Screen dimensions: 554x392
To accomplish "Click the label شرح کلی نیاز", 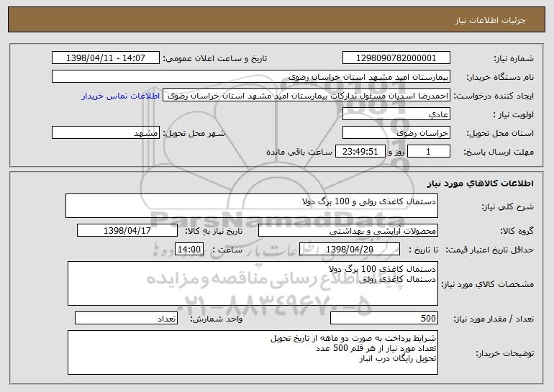I will (x=508, y=206).
